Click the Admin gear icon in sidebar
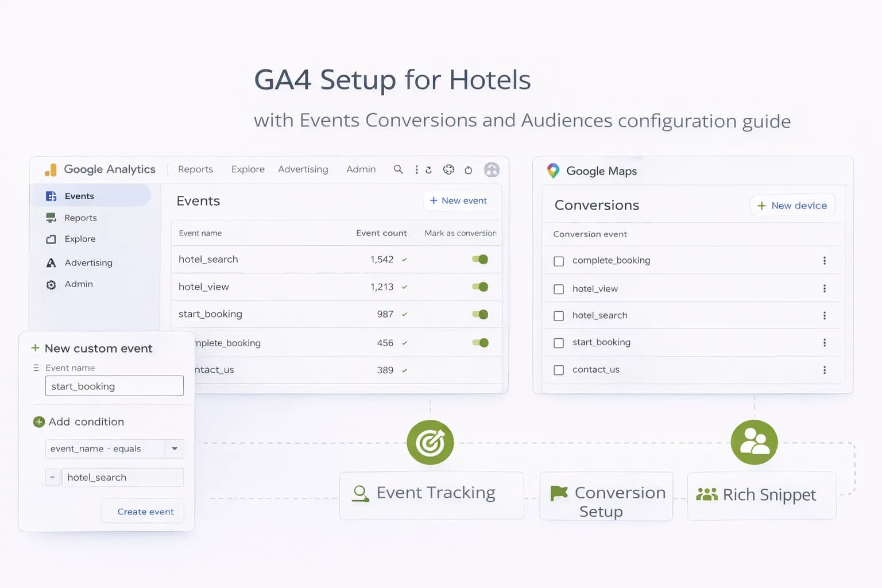The width and height of the screenshot is (882, 588). click(51, 284)
